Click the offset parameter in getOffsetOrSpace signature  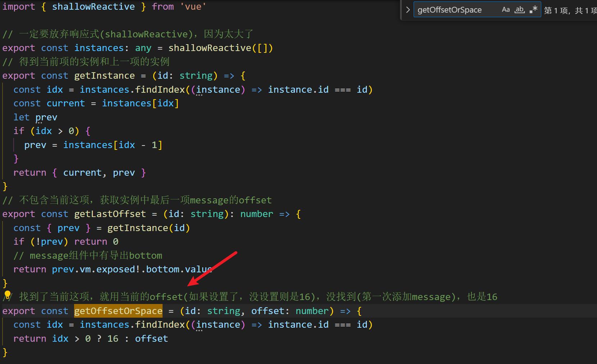[268, 311]
